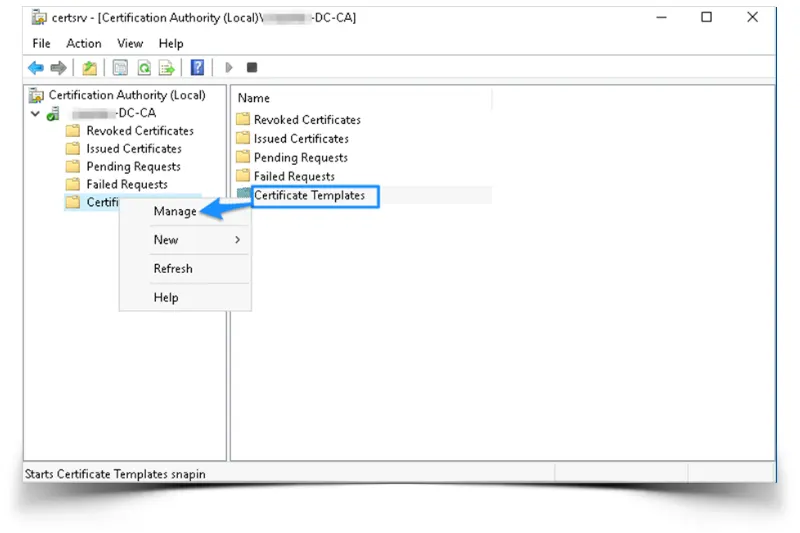Select Failed Requests in the tree

tap(127, 184)
